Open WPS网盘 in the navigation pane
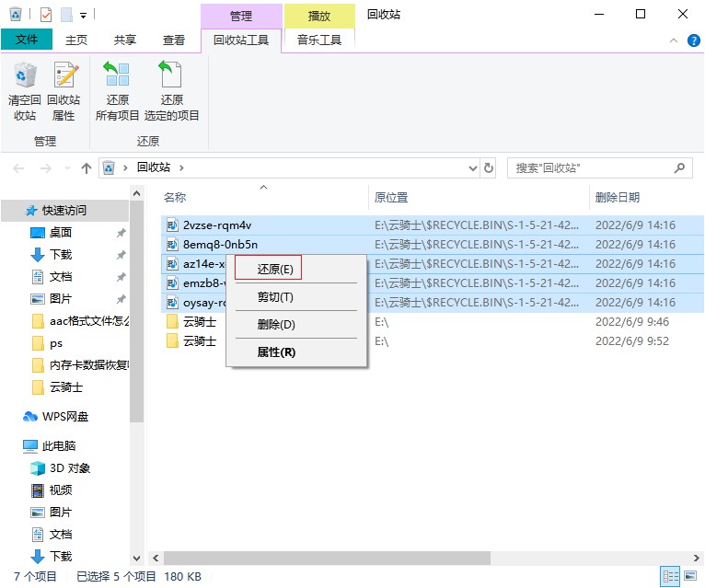 [65, 417]
